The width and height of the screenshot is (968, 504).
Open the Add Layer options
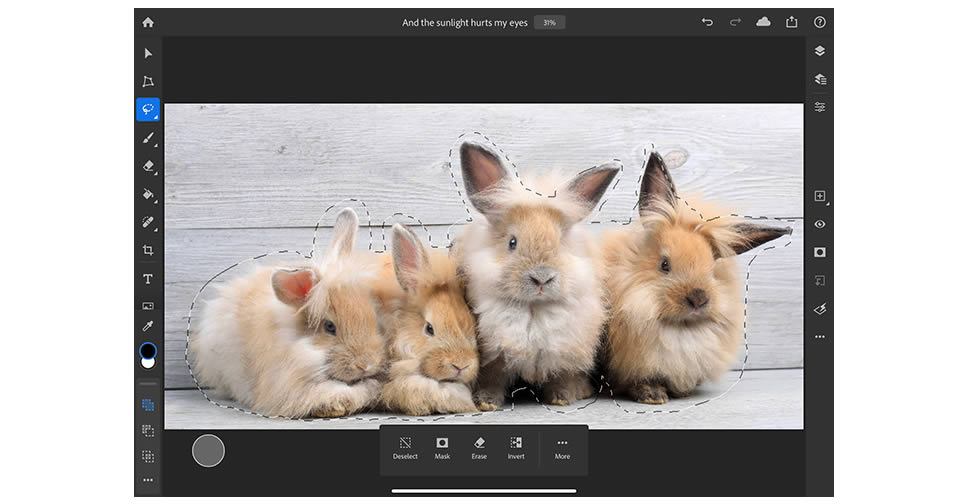pos(819,196)
